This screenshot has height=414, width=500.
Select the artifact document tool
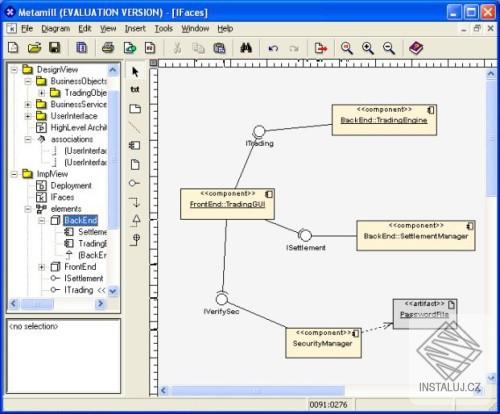(x=135, y=164)
